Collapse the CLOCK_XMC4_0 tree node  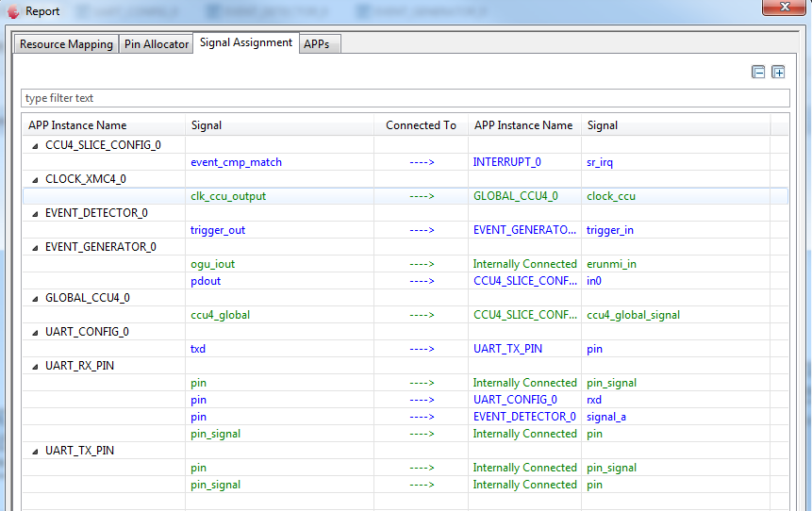(x=35, y=180)
